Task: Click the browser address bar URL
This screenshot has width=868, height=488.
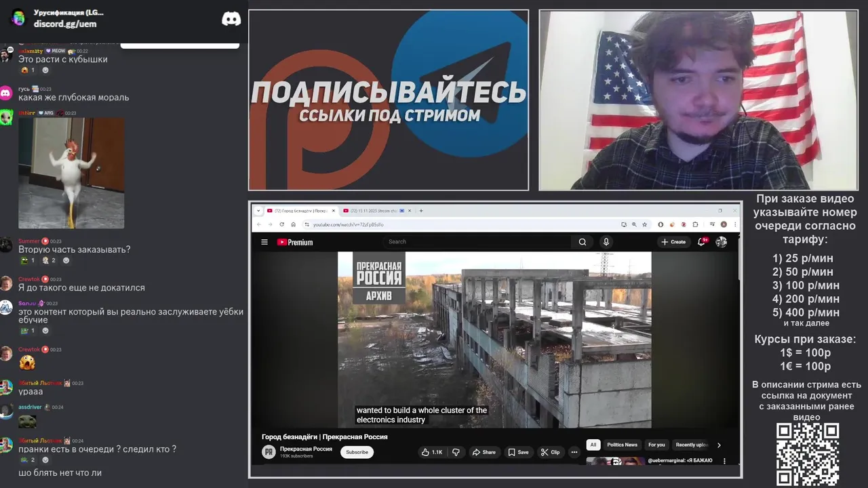Action: (x=348, y=224)
